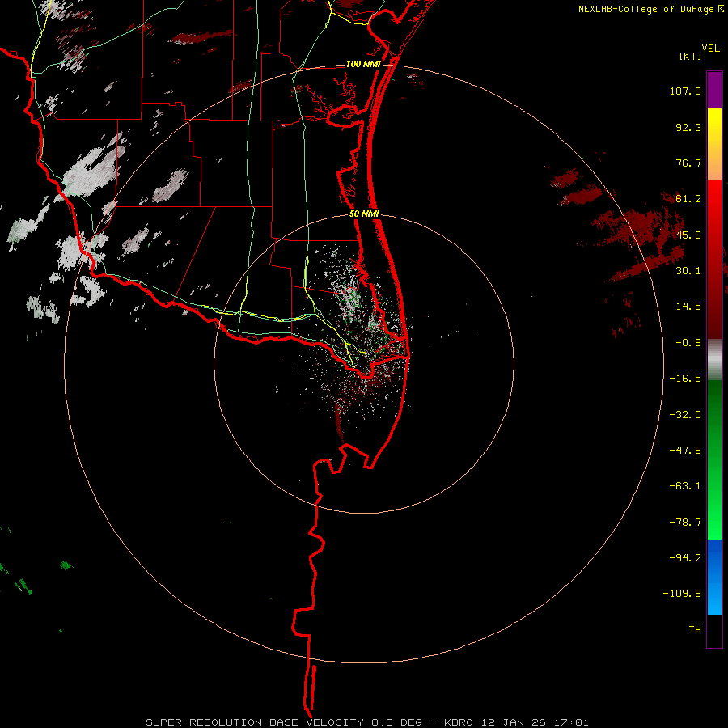Click the -94.2 velocity scale value
728x728 pixels.
point(685,557)
